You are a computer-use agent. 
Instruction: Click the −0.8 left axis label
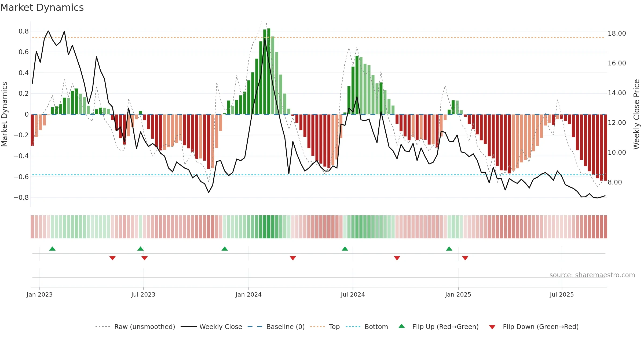click(x=21, y=198)
